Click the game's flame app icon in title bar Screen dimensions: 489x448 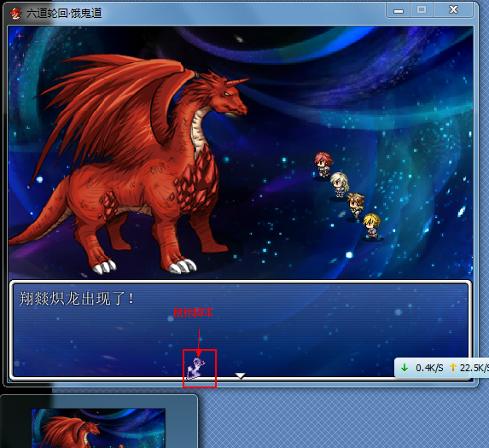coord(15,13)
